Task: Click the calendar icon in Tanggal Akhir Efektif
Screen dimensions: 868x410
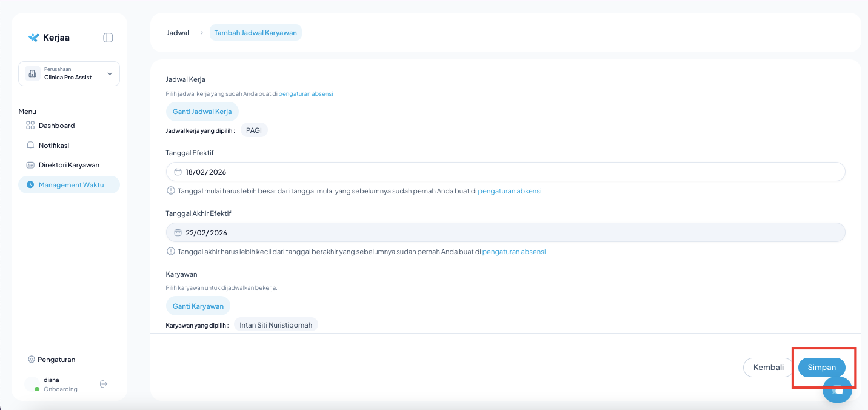Action: tap(178, 233)
